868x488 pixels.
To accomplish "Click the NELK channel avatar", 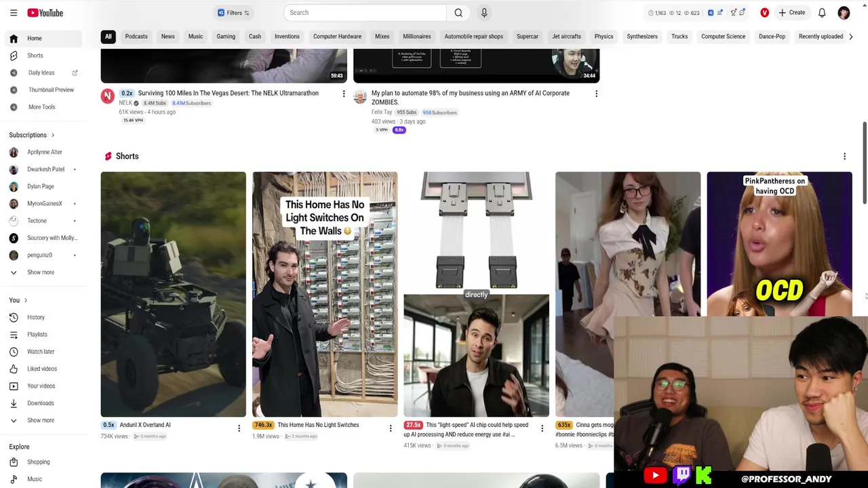I will [108, 96].
